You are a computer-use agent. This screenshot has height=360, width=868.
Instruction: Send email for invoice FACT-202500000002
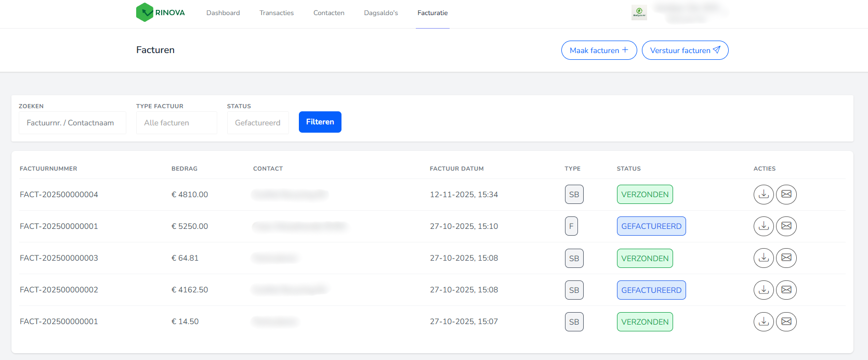(x=786, y=290)
